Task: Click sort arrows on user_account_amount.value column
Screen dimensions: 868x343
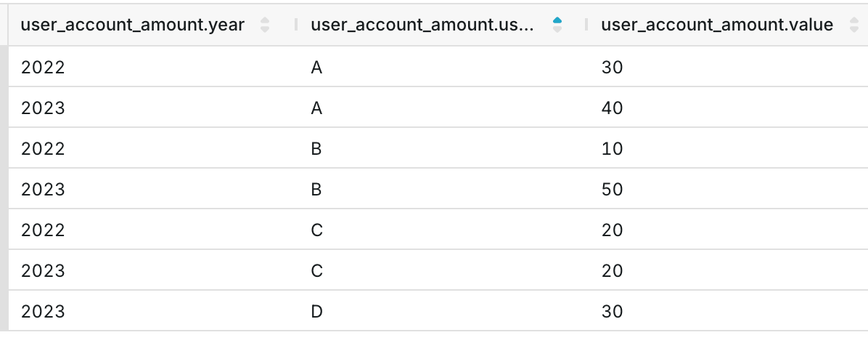Action: (853, 25)
